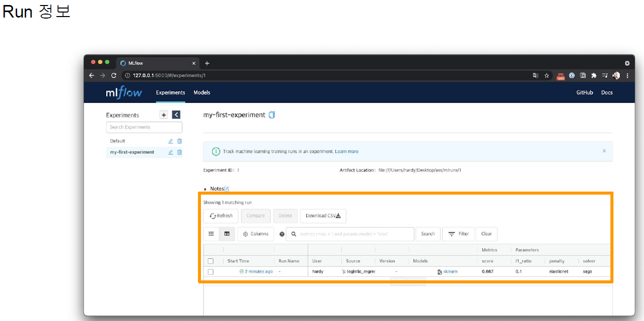Image resolution: width=644 pixels, height=321 pixels.
Task: Sort by penalty parameter column
Action: pos(557,261)
